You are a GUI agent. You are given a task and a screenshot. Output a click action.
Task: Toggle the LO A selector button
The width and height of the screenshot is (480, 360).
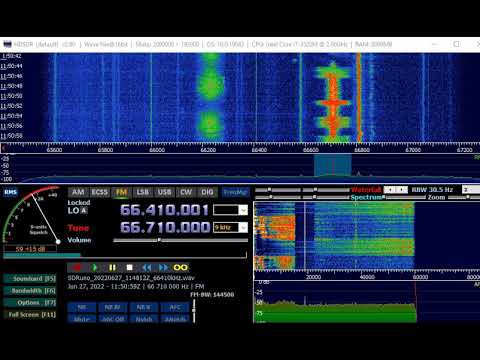(x=84, y=211)
